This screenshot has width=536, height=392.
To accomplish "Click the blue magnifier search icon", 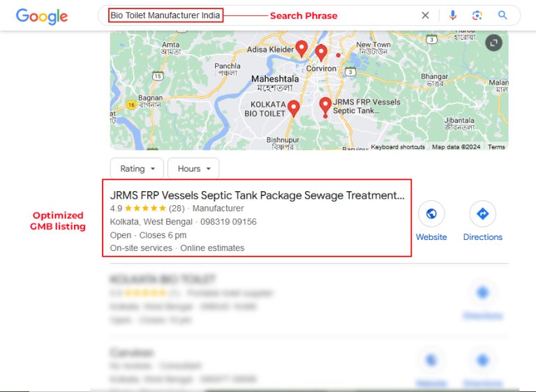I will (502, 15).
